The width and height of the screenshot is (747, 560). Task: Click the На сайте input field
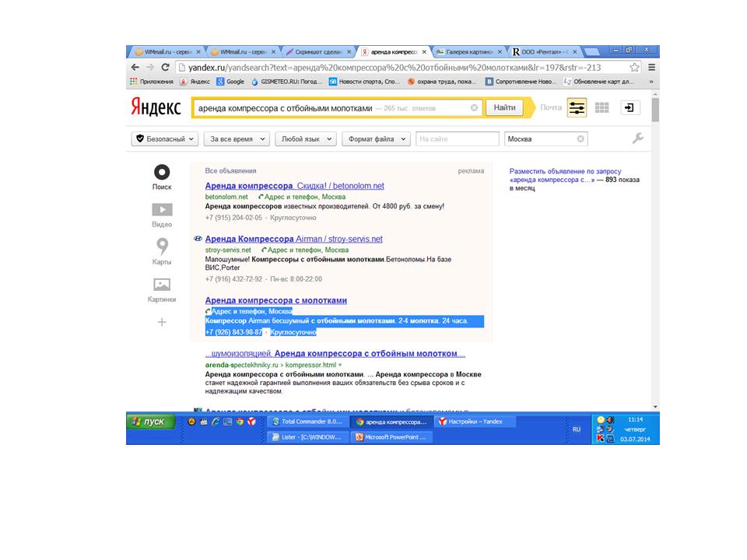pyautogui.click(x=458, y=139)
